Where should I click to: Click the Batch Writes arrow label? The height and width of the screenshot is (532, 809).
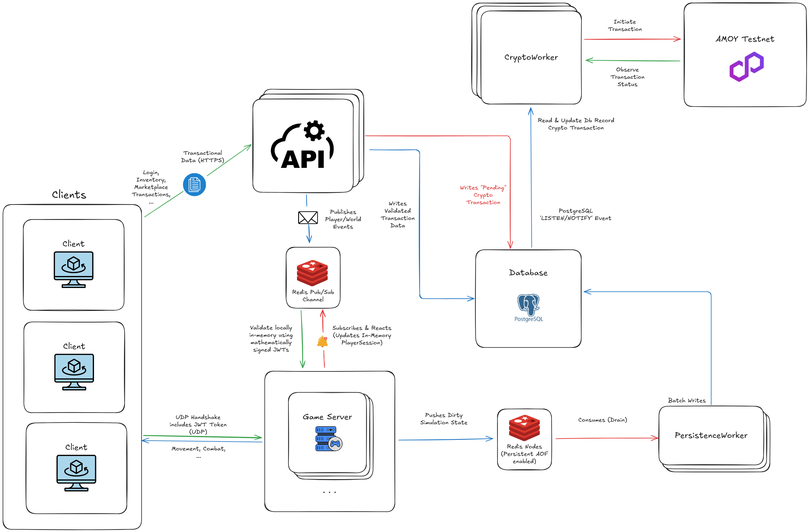[x=687, y=400]
